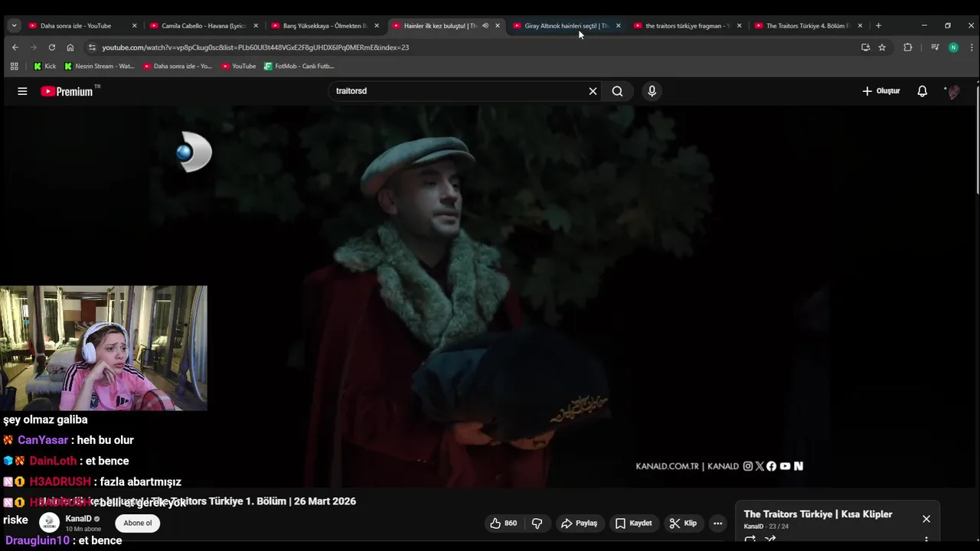Open The Traitors Türkiye Kısa Klipler playlist title
Viewport: 980px width, 551px height.
tap(818, 514)
